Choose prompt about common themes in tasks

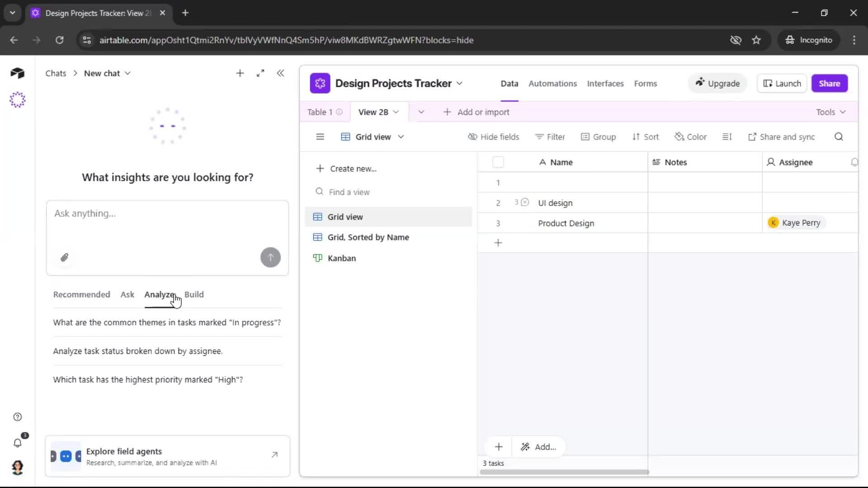tap(167, 323)
